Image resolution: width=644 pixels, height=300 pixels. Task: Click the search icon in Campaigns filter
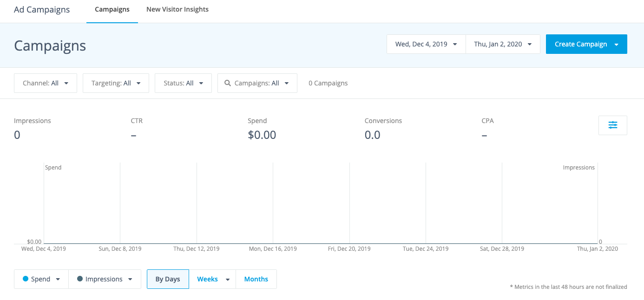228,83
